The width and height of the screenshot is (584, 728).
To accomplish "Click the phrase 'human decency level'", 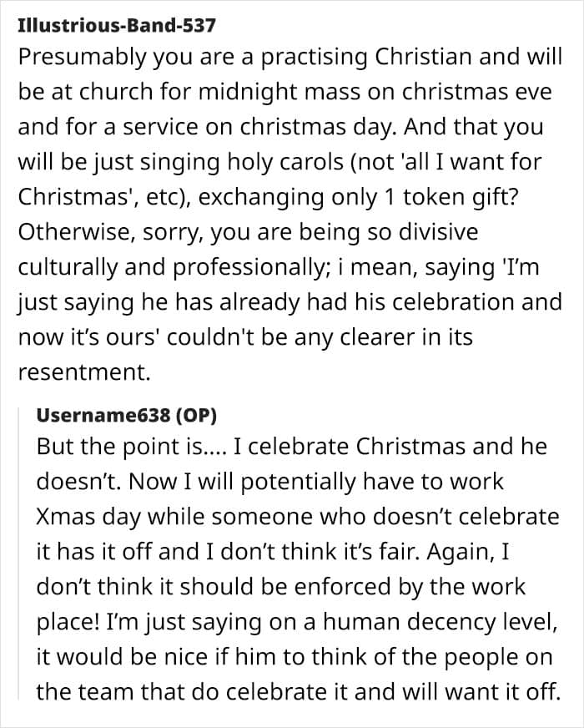I will pyautogui.click(x=441, y=622).
